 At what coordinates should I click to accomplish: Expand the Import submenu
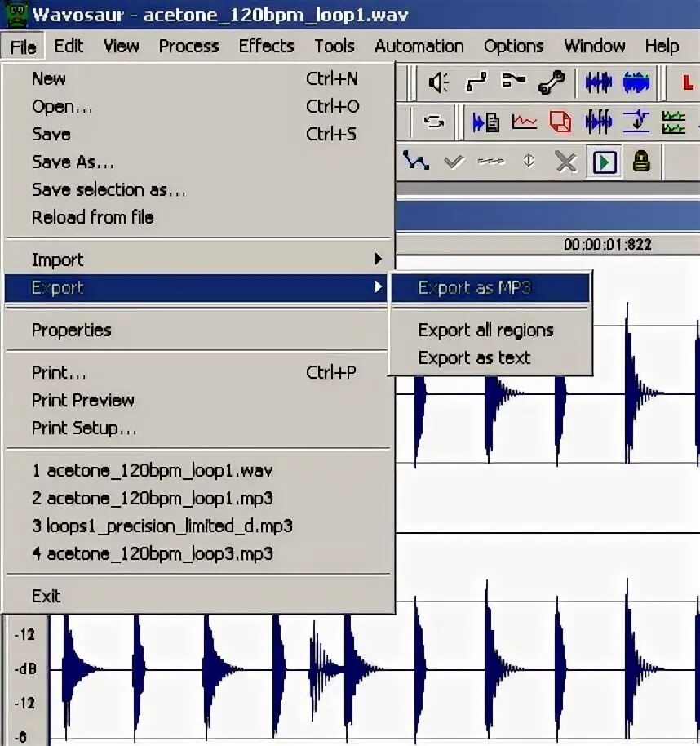coord(197,260)
